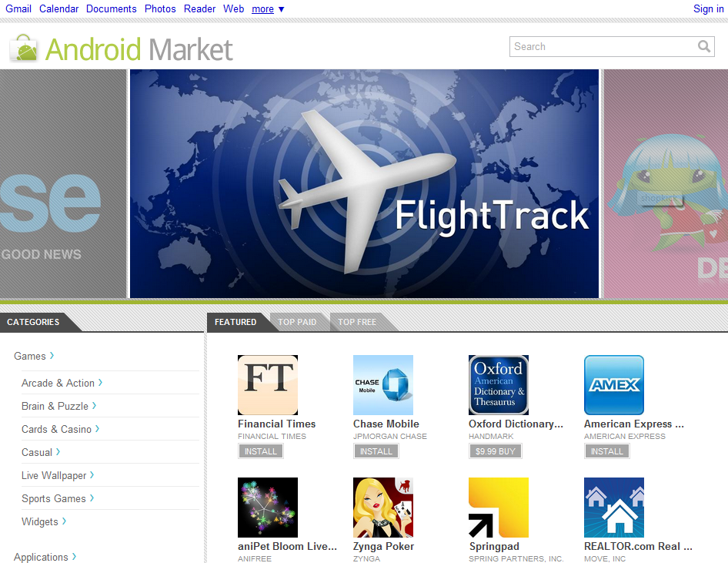Expand the 'more' dropdown in top bar

click(268, 9)
